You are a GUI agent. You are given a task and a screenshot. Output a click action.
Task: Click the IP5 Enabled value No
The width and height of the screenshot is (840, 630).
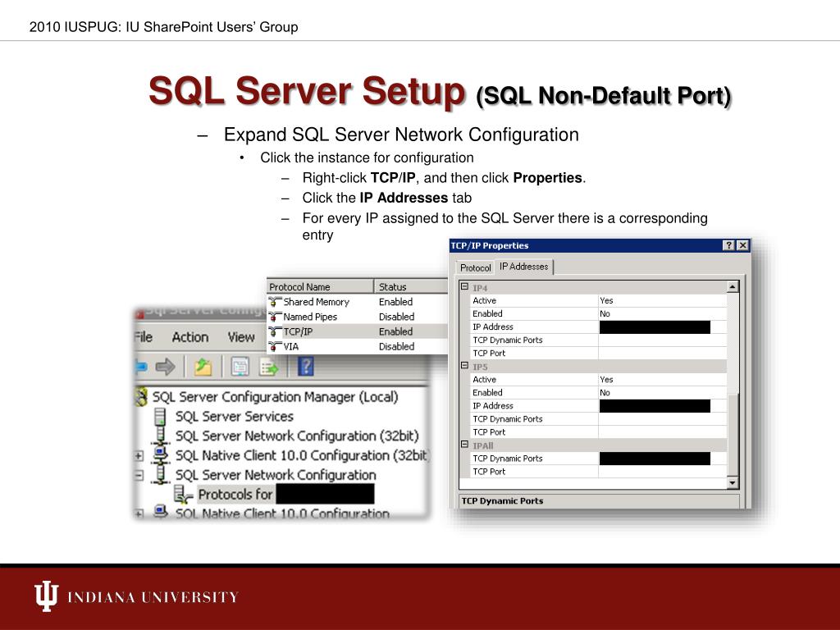662,393
